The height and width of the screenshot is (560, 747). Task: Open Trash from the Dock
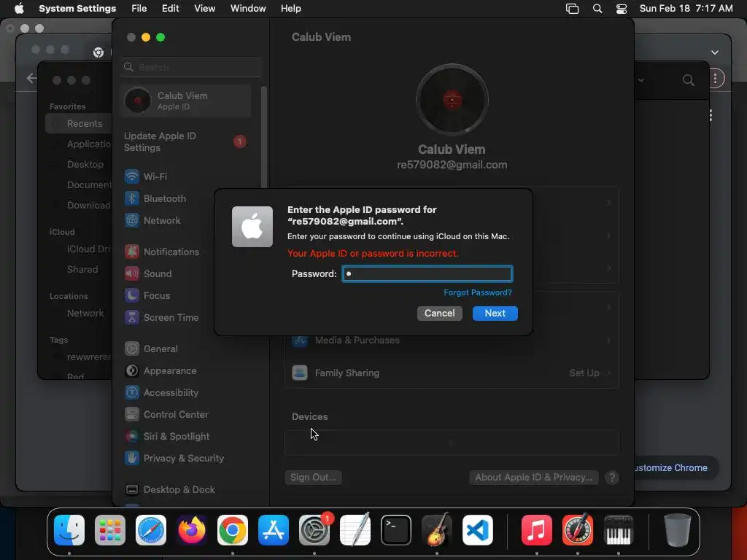(x=677, y=530)
